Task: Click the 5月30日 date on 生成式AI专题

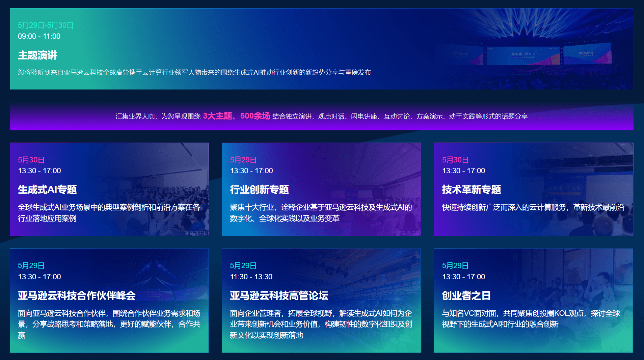Action: pyautogui.click(x=31, y=160)
